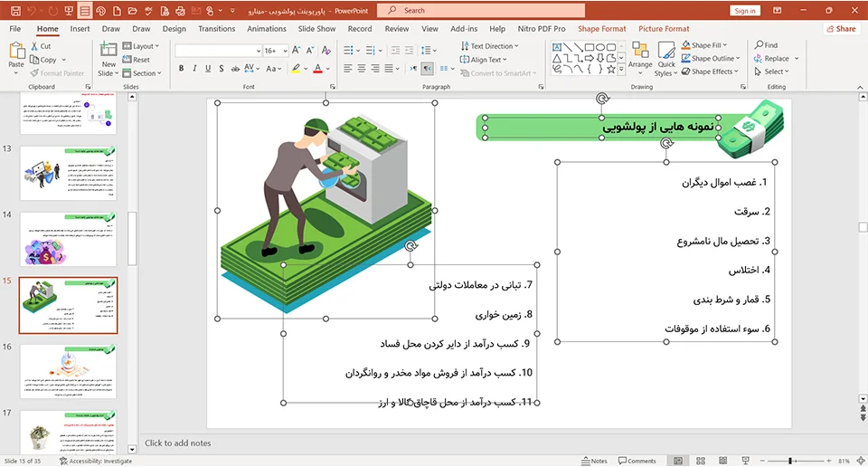This screenshot has height=467, width=868.
Task: Set align left for paragraph
Action: pyautogui.click(x=347, y=69)
